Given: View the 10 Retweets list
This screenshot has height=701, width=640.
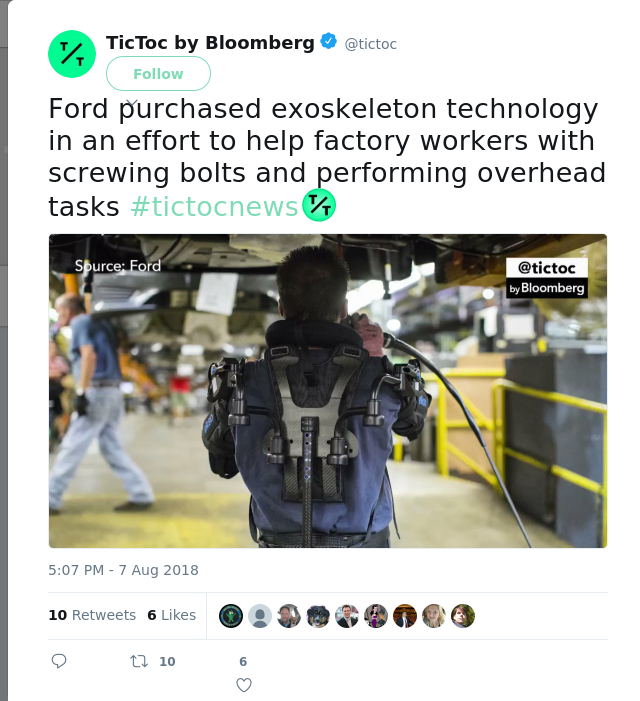Looking at the screenshot, I should [92, 615].
